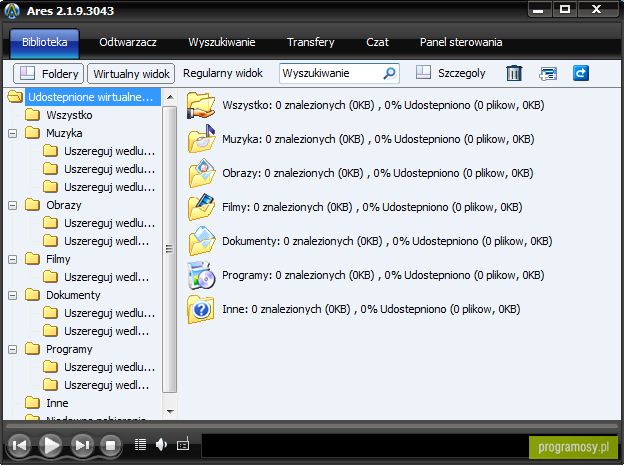Click the tree scrollbar down arrow
Image resolution: width=624 pixels, height=465 pixels.
170,411
